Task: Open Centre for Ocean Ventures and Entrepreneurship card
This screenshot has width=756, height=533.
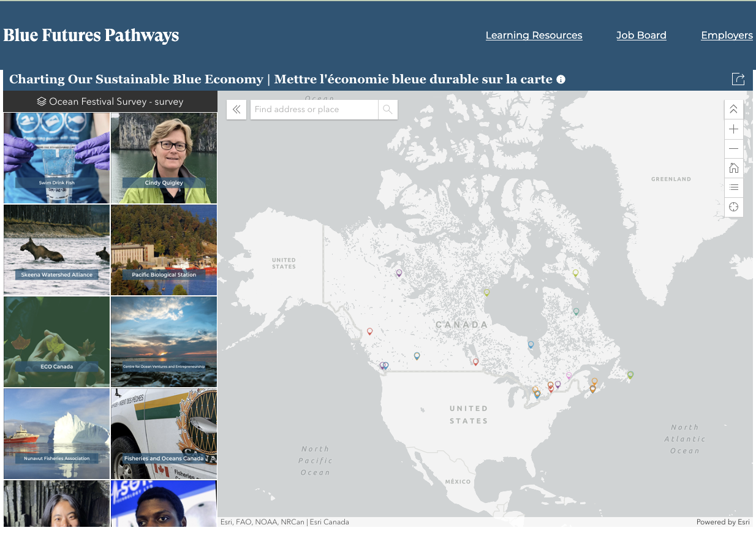Action: [x=164, y=342]
